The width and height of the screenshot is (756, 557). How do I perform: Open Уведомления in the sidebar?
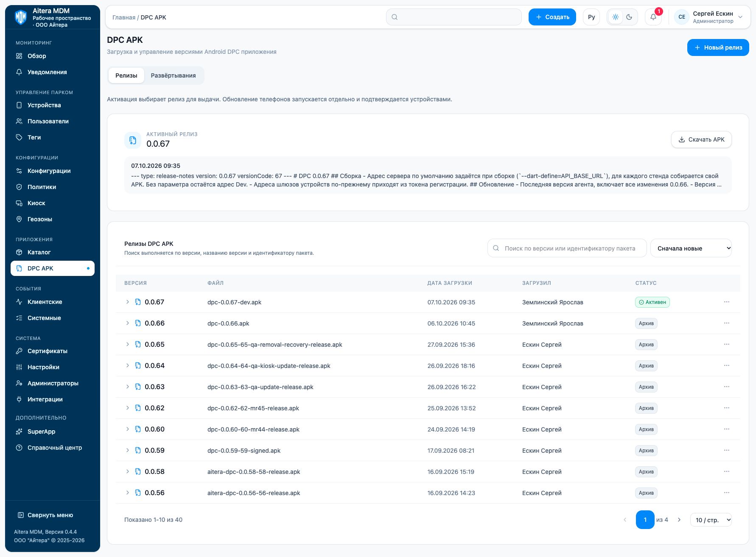point(53,72)
